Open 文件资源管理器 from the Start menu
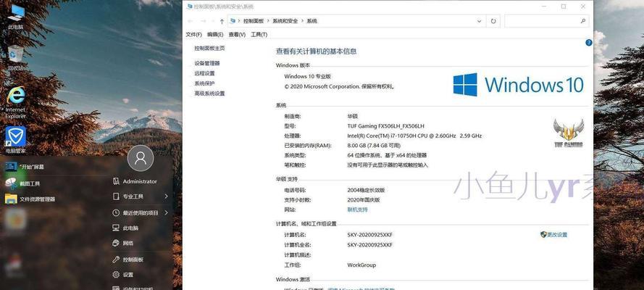This screenshot has width=644, height=290. pyautogui.click(x=30, y=199)
